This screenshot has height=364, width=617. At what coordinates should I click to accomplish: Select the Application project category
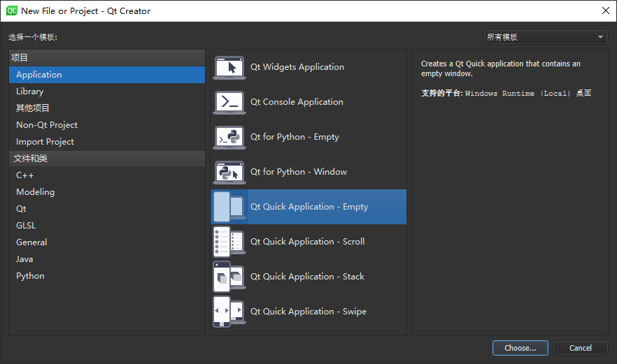(107, 75)
